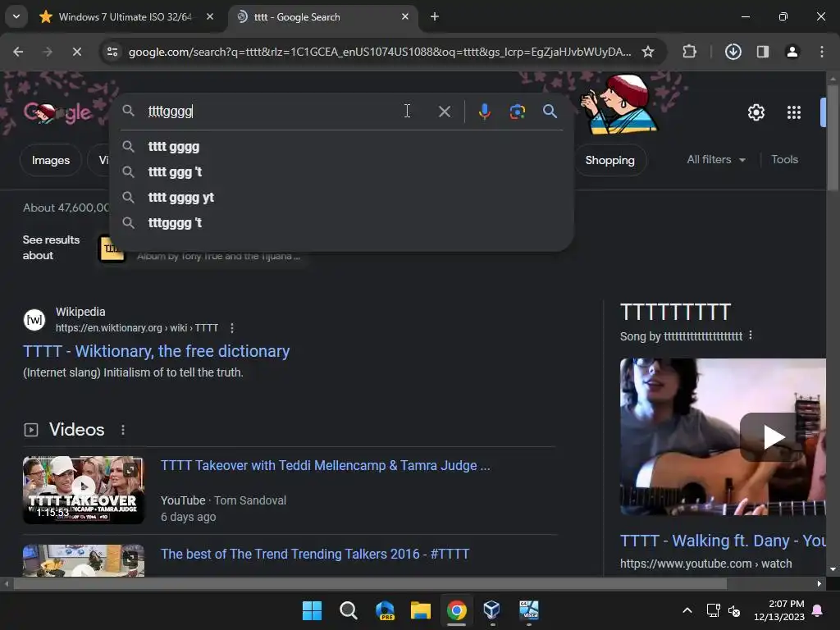Open Google quick settings gear
Image resolution: width=840 pixels, height=630 pixels.
[756, 112]
